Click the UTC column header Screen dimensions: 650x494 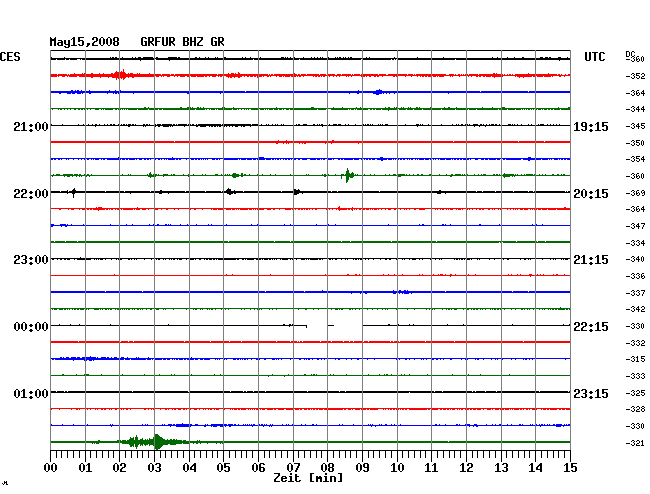594,57
